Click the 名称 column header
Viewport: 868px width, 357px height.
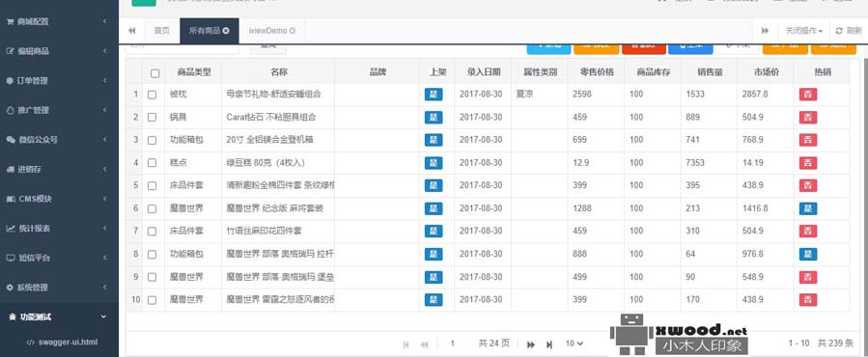click(x=278, y=72)
